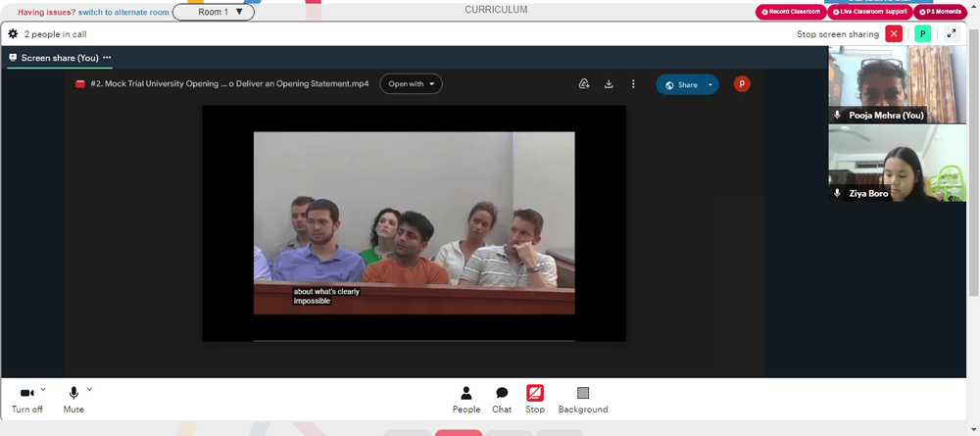The height and width of the screenshot is (436, 980).
Task: Click the Record Classroom button
Action: [791, 12]
